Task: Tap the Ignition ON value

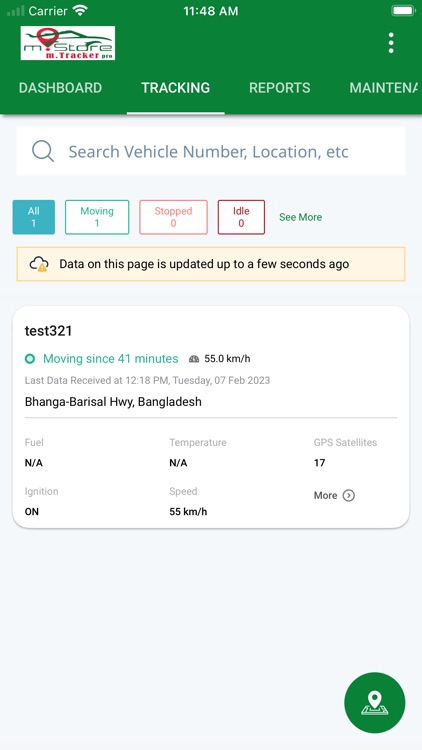Action: click(x=32, y=512)
